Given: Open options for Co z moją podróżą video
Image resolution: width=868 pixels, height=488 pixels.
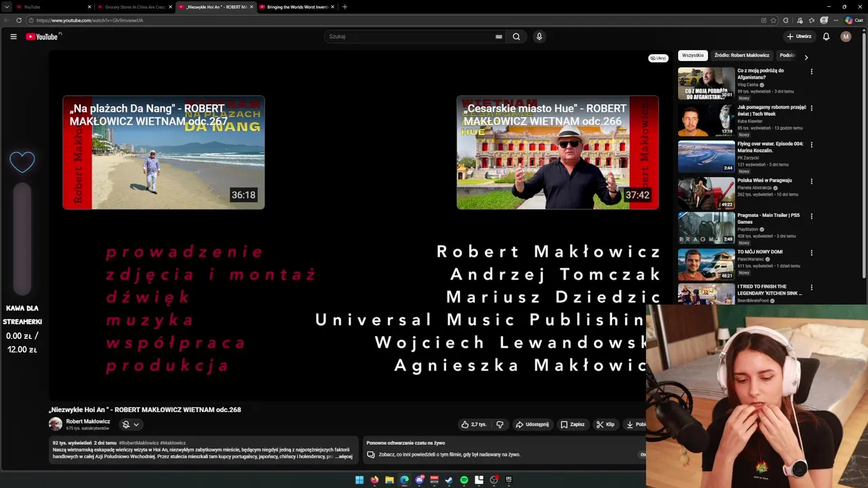Looking at the screenshot, I should tap(811, 71).
